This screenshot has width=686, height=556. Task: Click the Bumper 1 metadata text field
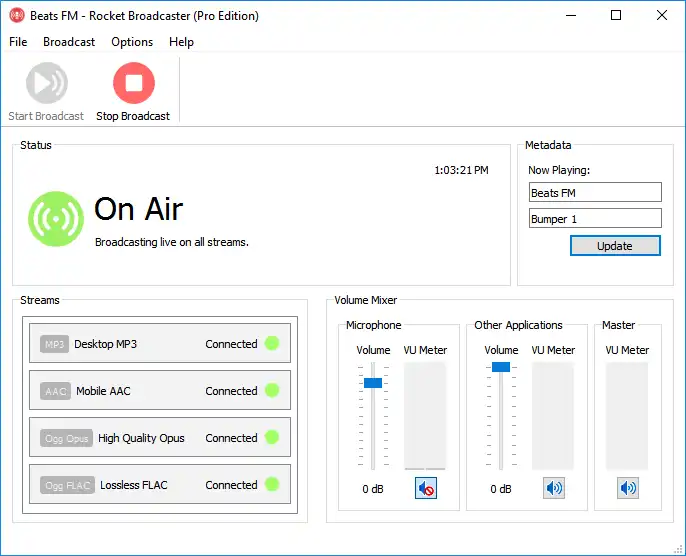click(595, 218)
